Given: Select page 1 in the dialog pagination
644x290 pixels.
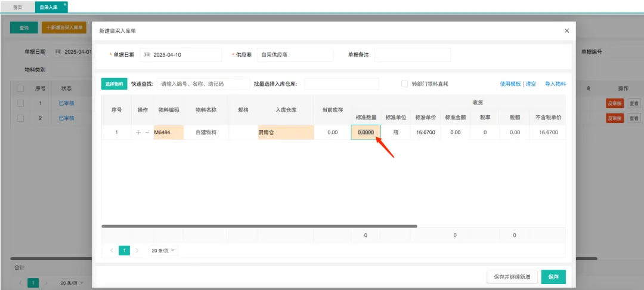Looking at the screenshot, I should coord(124,251).
